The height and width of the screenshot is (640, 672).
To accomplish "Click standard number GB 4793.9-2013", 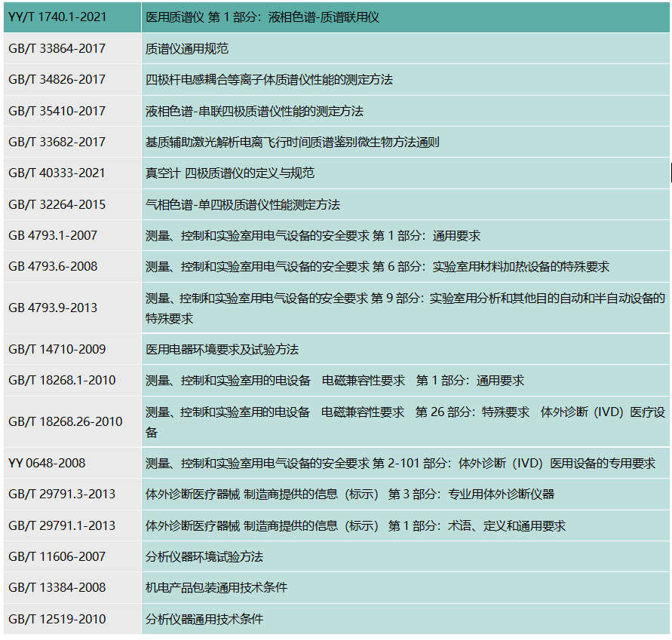I will [53, 308].
